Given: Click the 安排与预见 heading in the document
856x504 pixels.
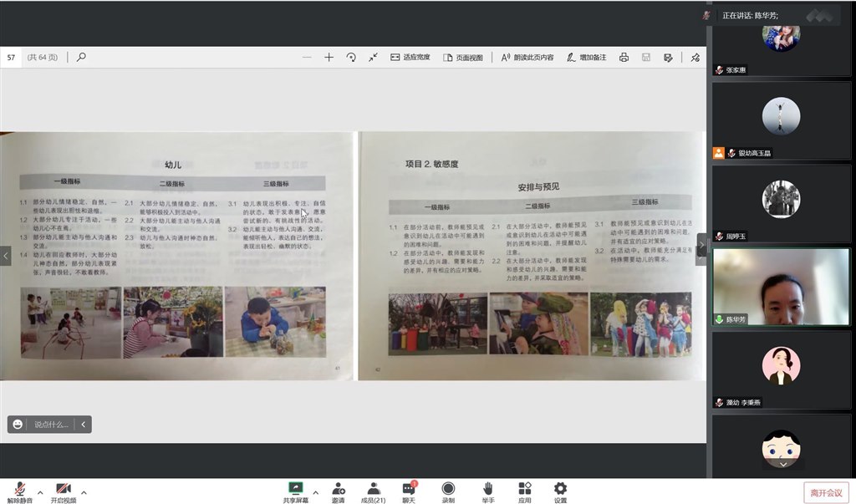Looking at the screenshot, I should 538,186.
